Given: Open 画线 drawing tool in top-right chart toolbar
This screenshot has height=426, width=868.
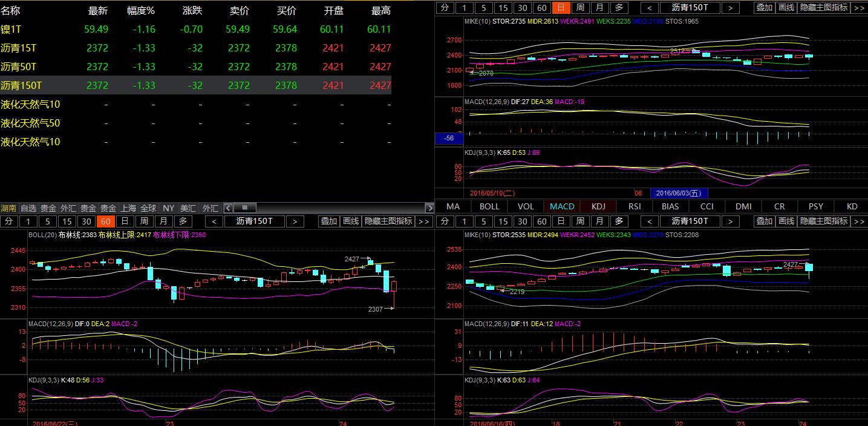Looking at the screenshot, I should (x=786, y=8).
